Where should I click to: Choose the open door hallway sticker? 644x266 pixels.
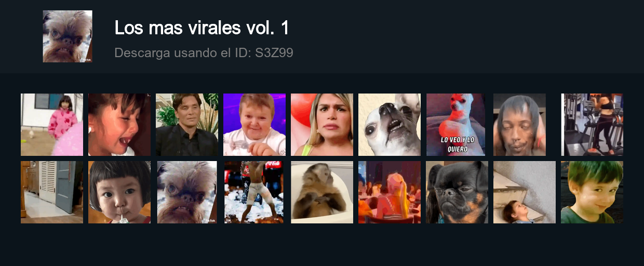(x=52, y=192)
